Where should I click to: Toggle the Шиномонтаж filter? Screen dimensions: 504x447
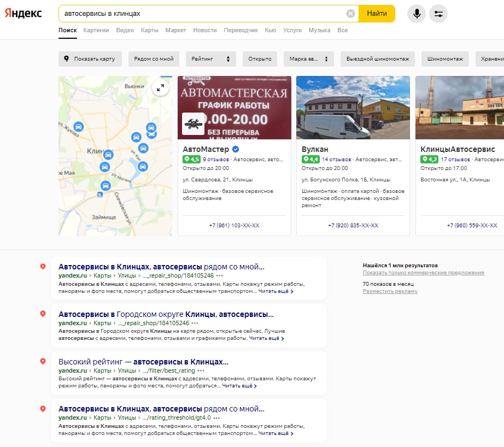click(445, 59)
